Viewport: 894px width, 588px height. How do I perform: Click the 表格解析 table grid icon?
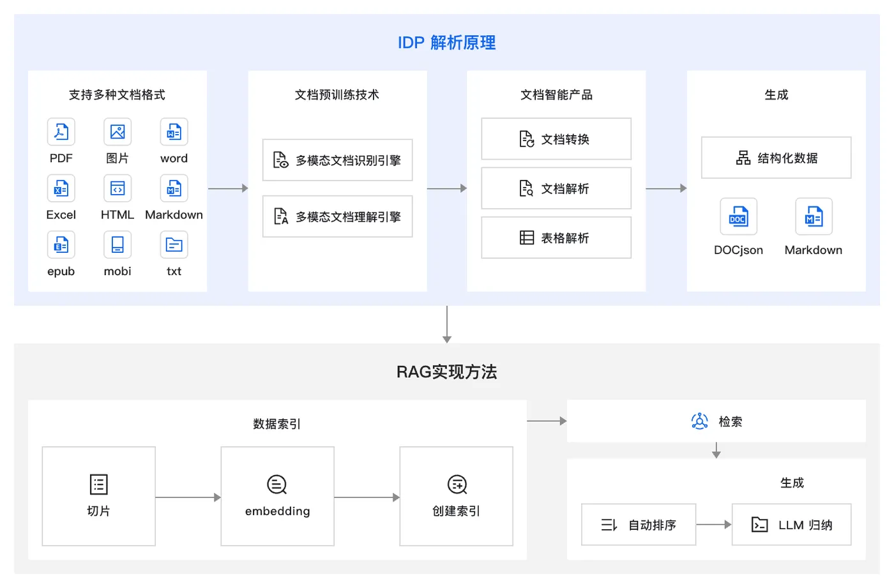pos(527,237)
